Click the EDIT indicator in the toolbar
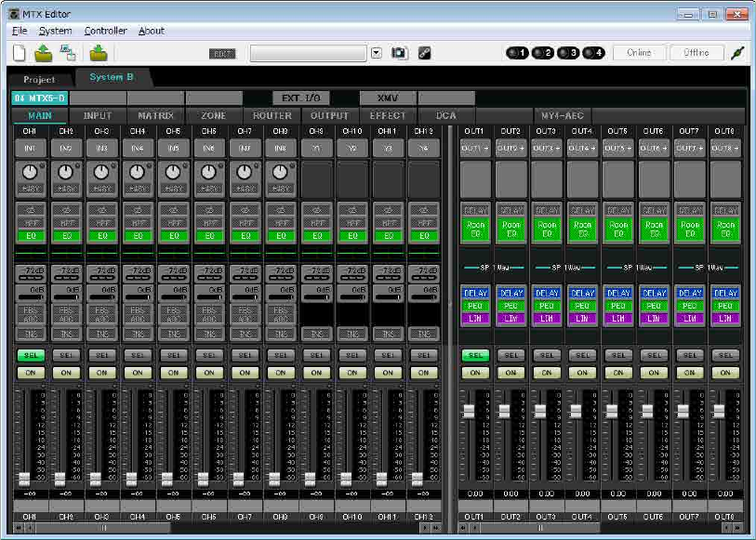The image size is (756, 540). pos(222,54)
